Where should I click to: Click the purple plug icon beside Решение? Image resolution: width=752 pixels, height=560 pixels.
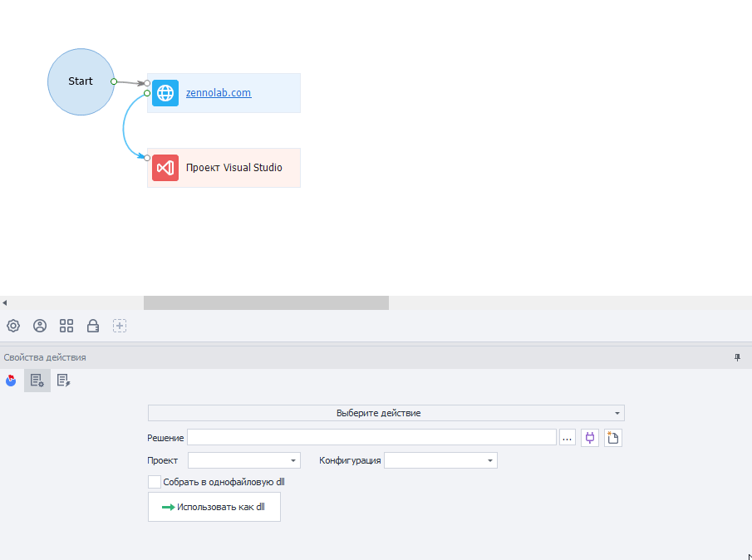[x=590, y=438]
